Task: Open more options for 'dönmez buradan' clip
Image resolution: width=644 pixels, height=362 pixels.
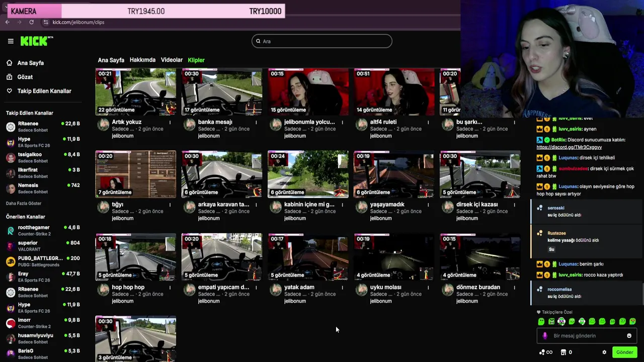Action: point(514,288)
